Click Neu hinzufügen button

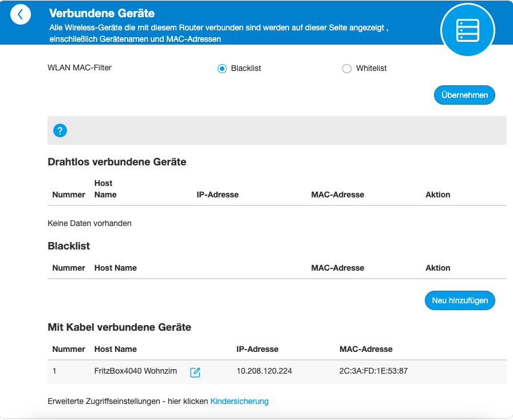coord(460,300)
